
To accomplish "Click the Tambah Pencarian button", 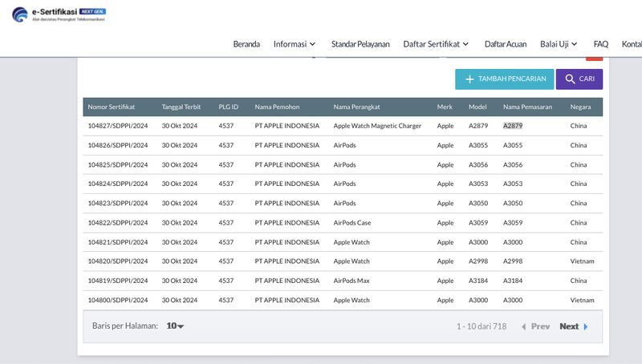I will [x=505, y=79].
